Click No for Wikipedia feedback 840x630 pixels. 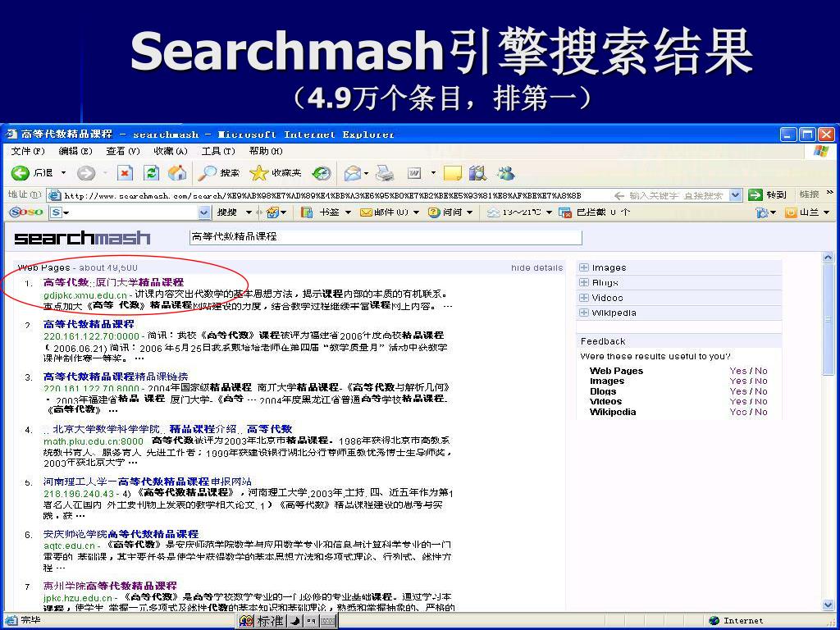click(x=760, y=412)
